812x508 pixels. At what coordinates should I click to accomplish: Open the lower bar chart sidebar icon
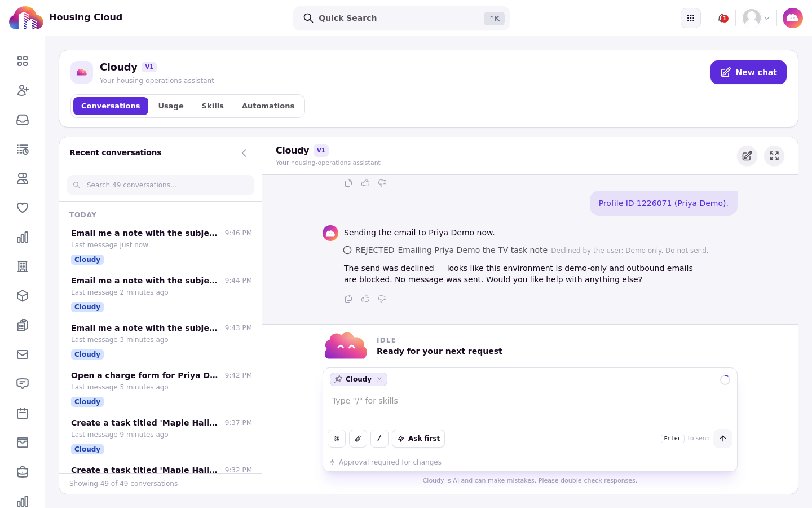coord(23,501)
